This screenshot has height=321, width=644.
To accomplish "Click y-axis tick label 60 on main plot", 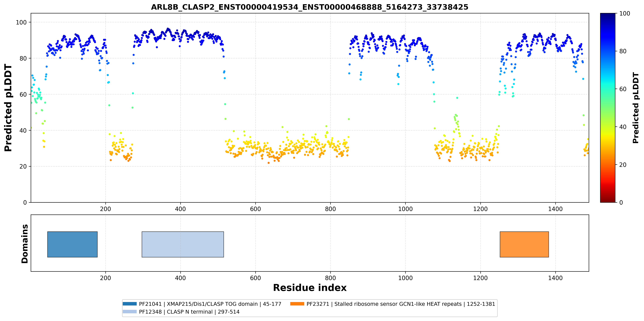I will 23,95.
